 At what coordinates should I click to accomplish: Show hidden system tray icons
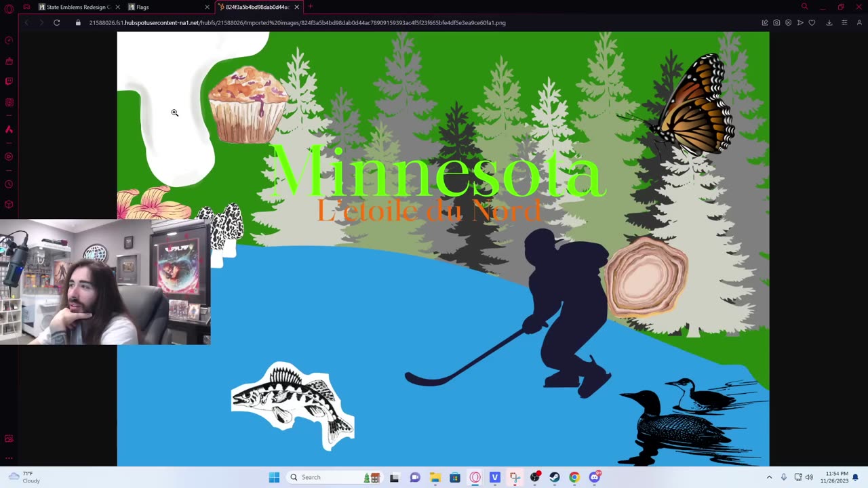point(769,477)
